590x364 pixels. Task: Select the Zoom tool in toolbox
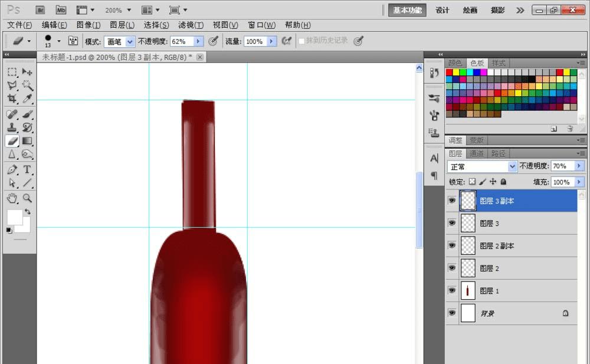click(x=27, y=198)
